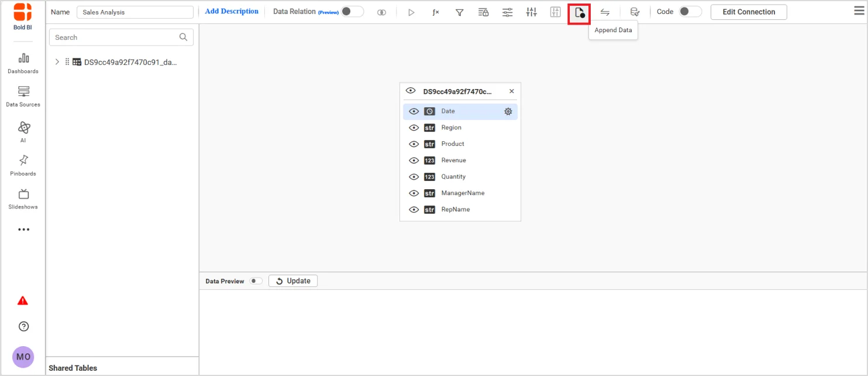Open the expression fx editor
Viewport: 868px width, 376px height.
pyautogui.click(x=436, y=12)
